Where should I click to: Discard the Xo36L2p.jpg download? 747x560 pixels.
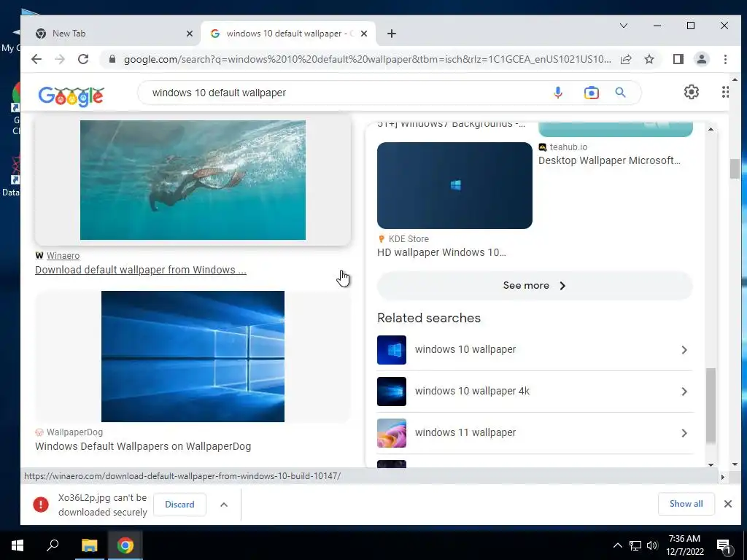[179, 505]
